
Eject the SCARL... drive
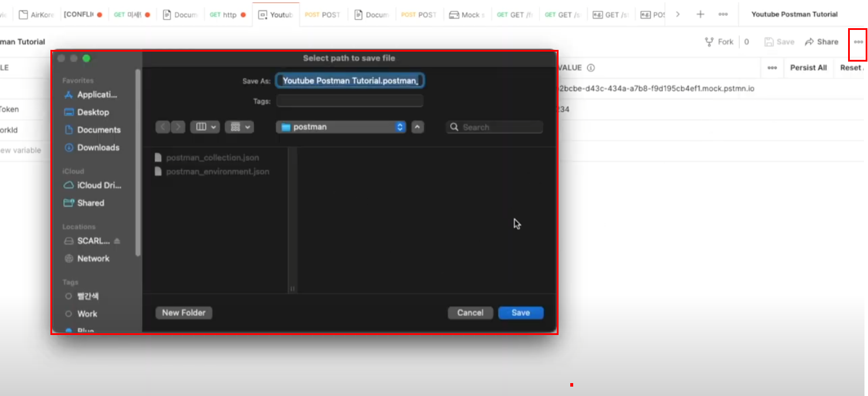tap(117, 241)
